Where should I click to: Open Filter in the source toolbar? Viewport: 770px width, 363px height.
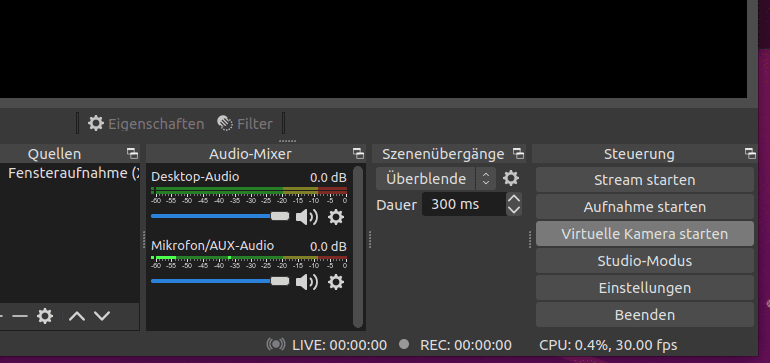(245, 124)
